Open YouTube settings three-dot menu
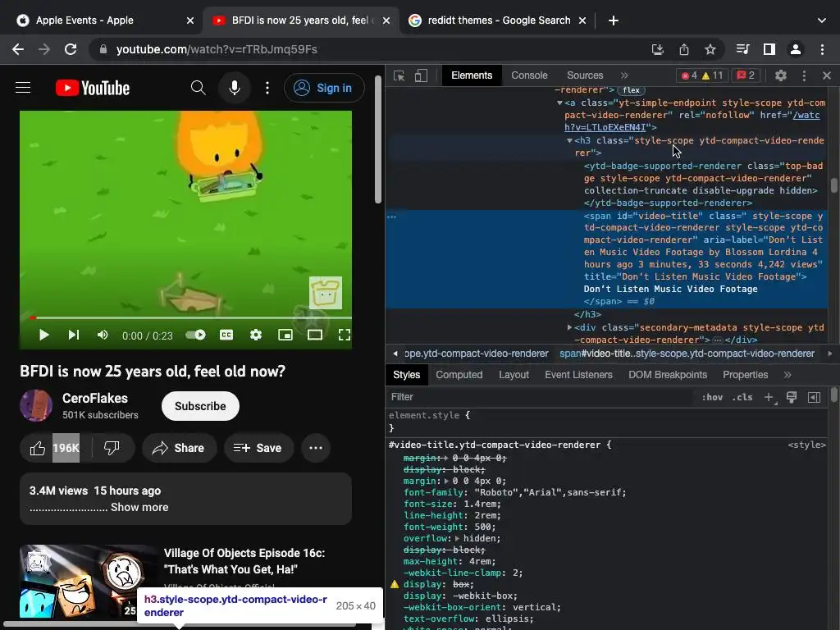Screen dimensions: 840x630 tap(267, 87)
